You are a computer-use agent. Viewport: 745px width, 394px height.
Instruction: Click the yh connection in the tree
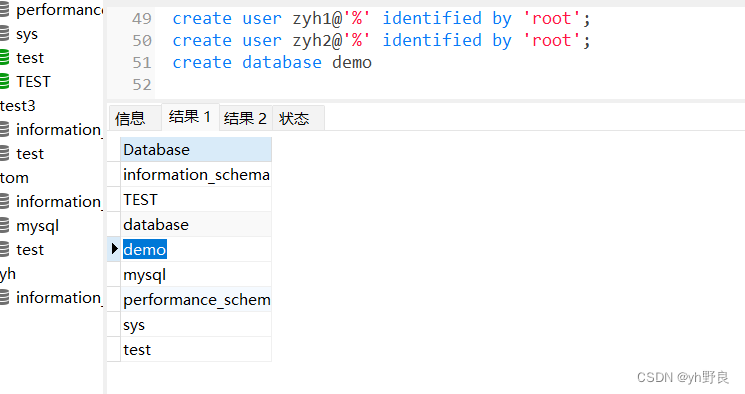pyautogui.click(x=8, y=274)
